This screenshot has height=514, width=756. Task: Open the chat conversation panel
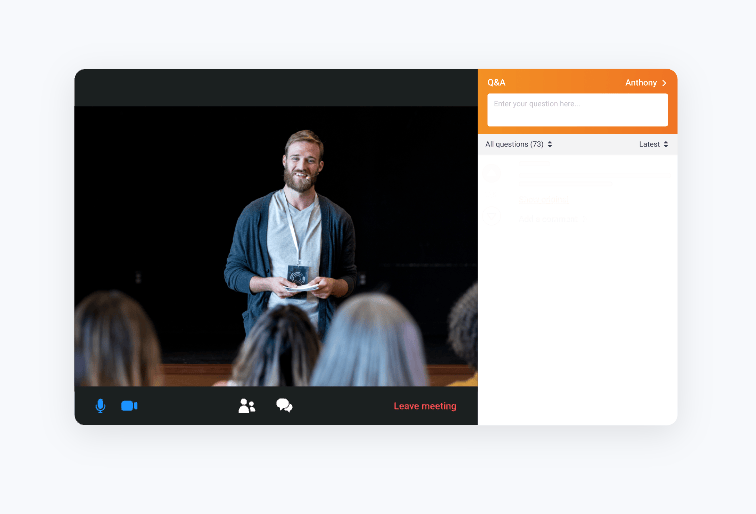click(284, 406)
